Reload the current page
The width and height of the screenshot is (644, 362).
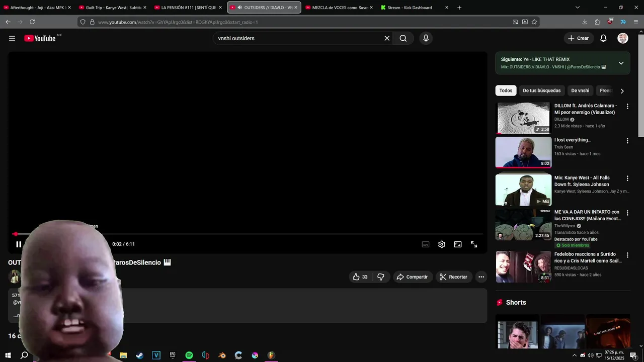pos(32,22)
